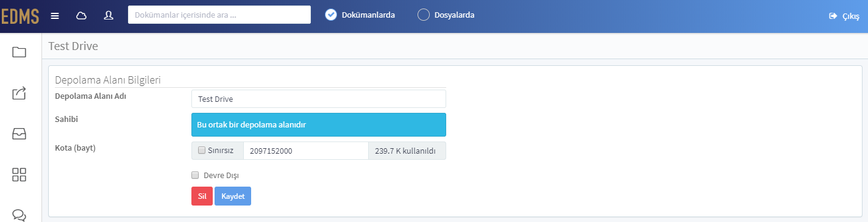Image resolution: width=868 pixels, height=222 pixels.
Task: Enable the Sınırsız quota checkbox
Action: click(202, 150)
